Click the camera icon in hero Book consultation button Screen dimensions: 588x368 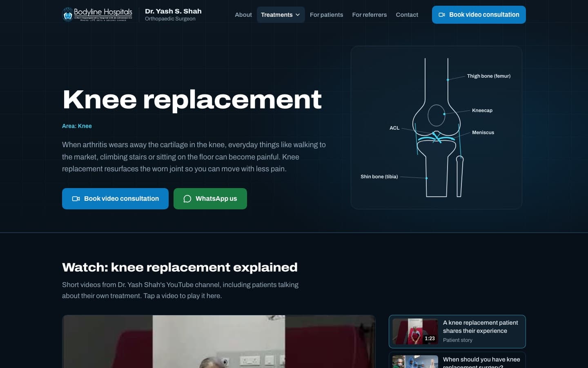pos(76,199)
